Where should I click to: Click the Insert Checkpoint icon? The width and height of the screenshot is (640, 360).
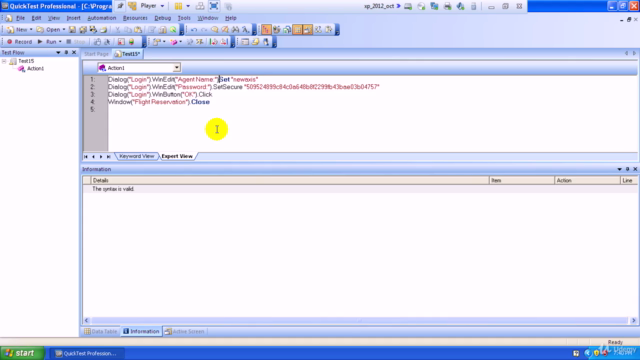click(157, 42)
